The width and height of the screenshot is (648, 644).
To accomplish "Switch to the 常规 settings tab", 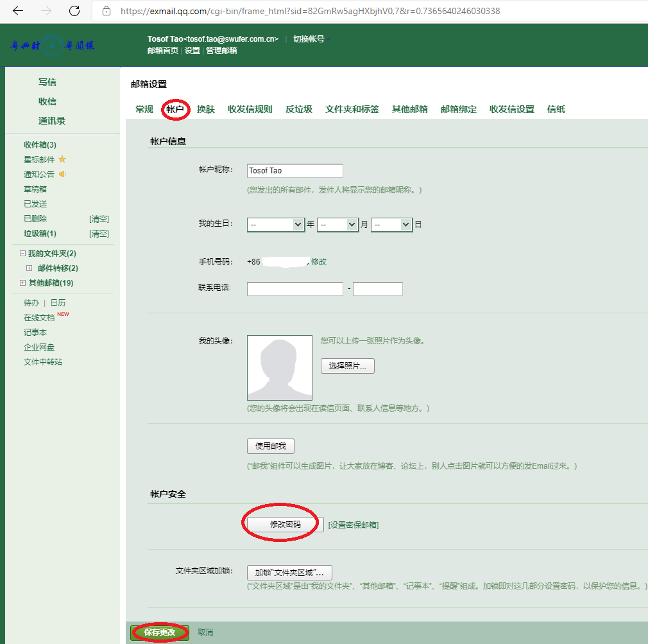I will click(144, 109).
